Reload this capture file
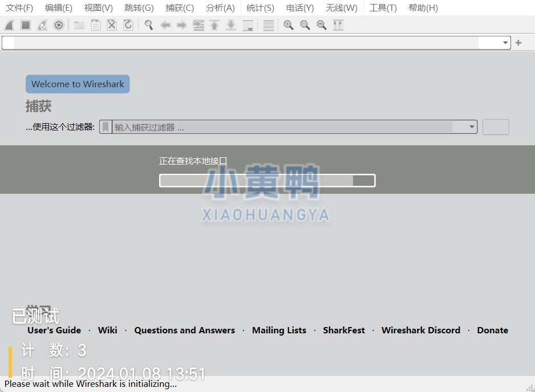The width and height of the screenshot is (535, 392). click(128, 25)
